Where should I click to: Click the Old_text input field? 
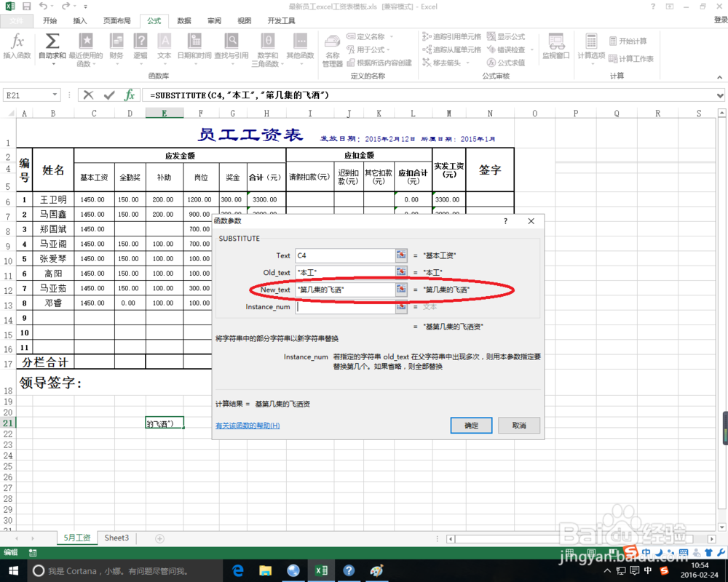tap(345, 272)
